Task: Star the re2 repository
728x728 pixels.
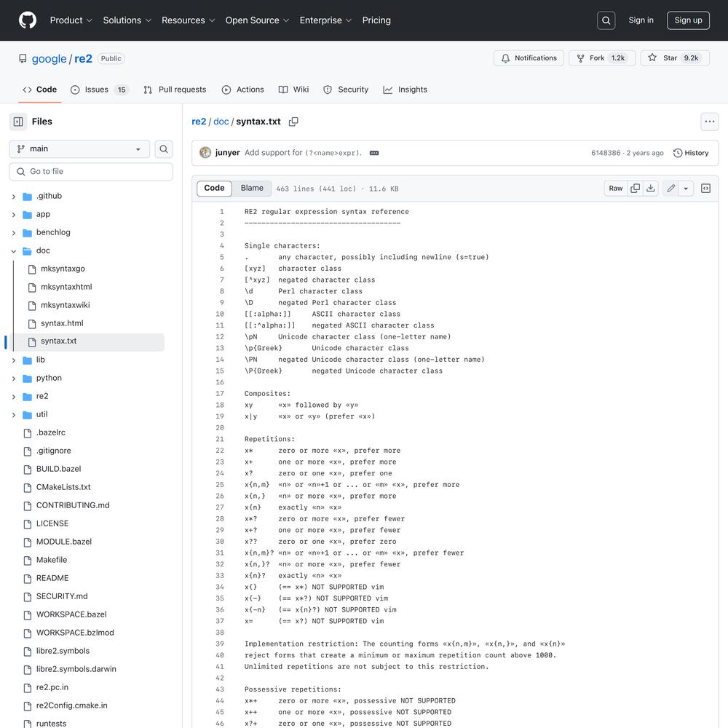Action: click(x=675, y=58)
